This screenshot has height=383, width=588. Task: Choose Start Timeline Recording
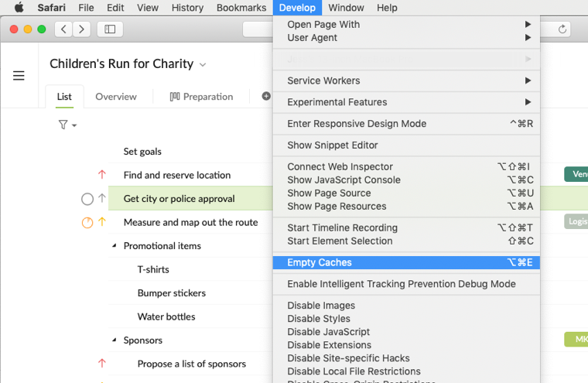coord(406,227)
